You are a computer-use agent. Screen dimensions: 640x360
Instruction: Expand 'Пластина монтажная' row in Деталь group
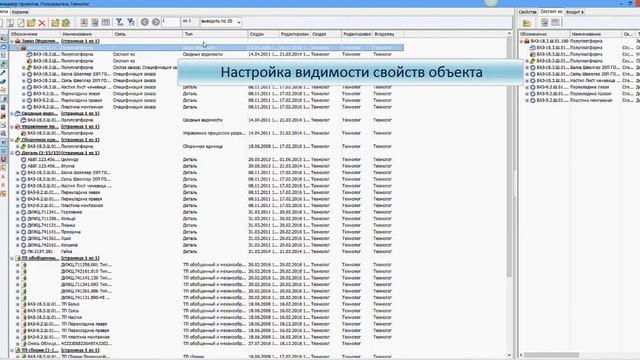(18, 206)
